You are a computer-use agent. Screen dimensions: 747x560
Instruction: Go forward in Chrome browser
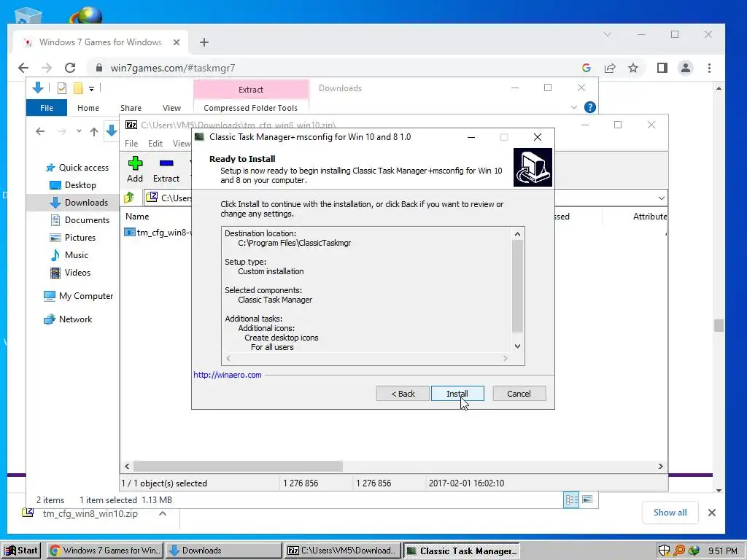point(47,68)
